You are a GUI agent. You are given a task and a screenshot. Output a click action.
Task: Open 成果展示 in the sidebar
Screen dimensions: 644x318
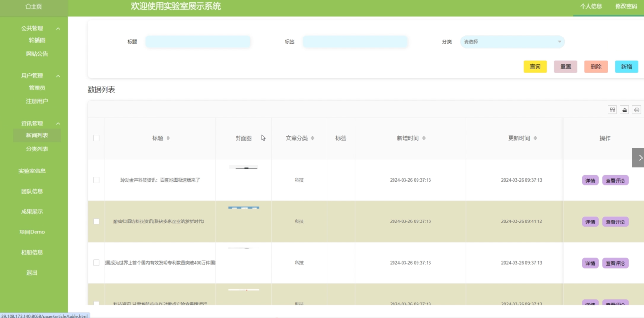(x=32, y=212)
